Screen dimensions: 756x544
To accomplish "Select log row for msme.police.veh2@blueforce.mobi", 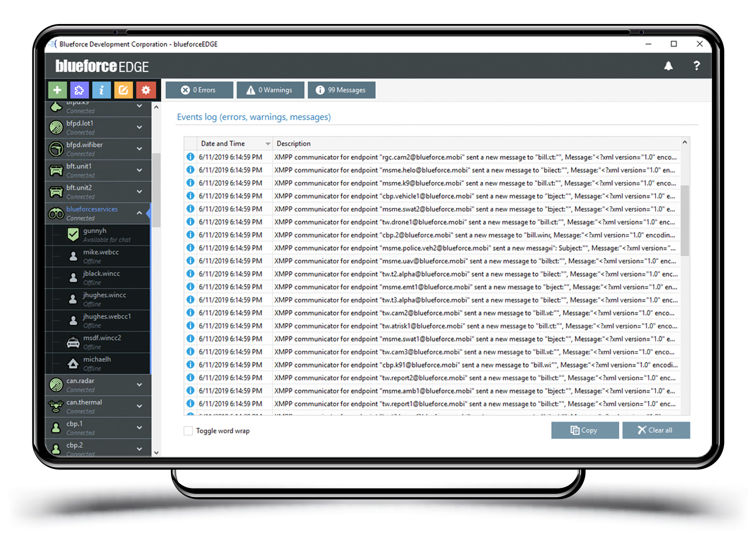I will 433,248.
